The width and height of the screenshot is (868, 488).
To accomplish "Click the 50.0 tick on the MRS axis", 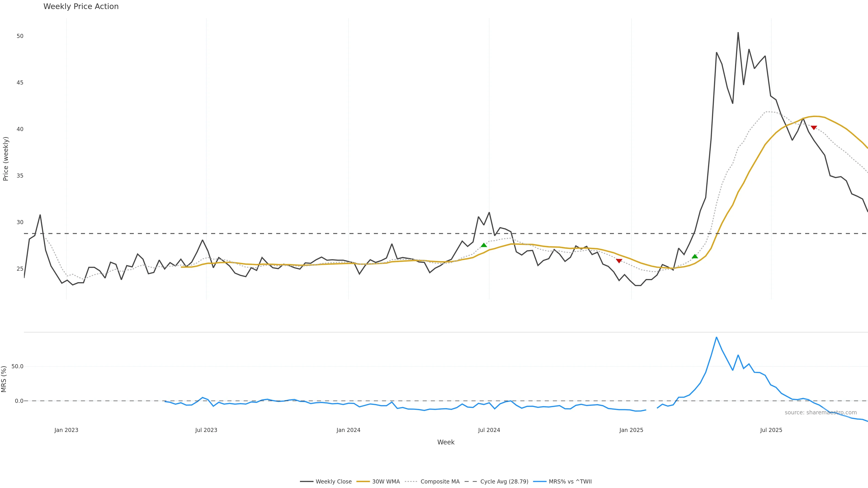I will 17,366.
